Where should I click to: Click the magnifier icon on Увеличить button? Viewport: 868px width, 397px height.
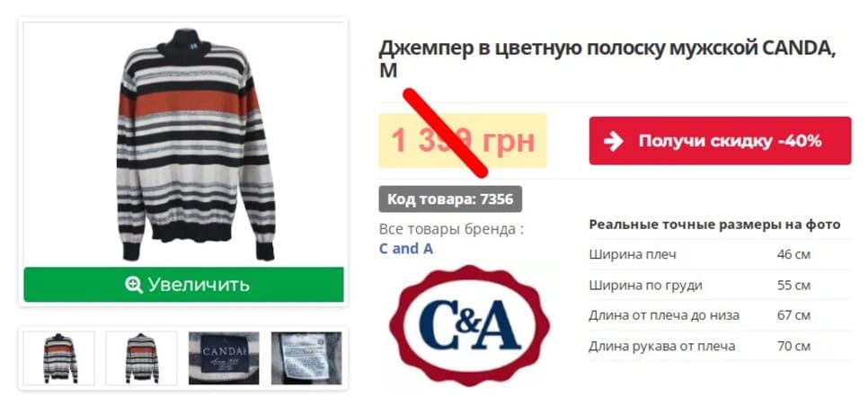[x=133, y=285]
